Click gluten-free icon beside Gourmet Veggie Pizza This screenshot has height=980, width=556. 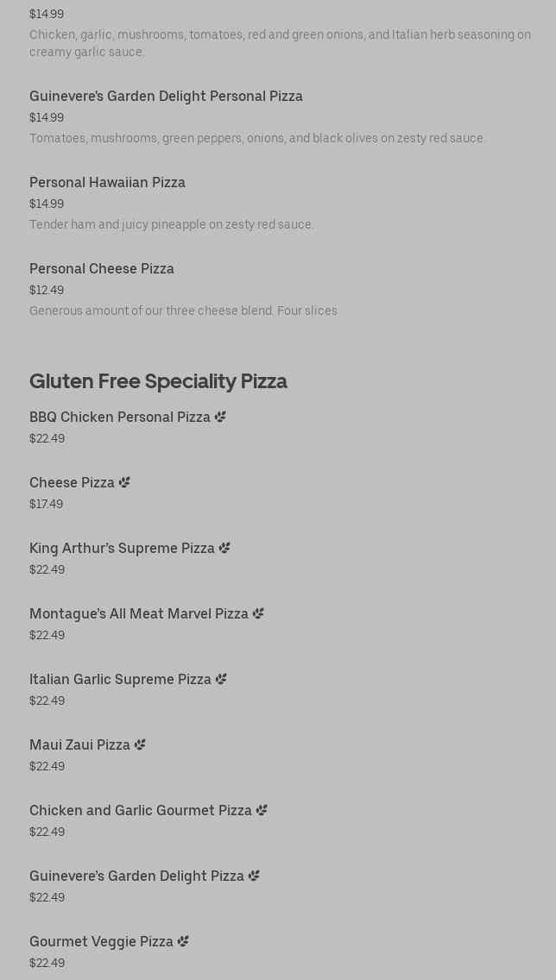click(183, 941)
